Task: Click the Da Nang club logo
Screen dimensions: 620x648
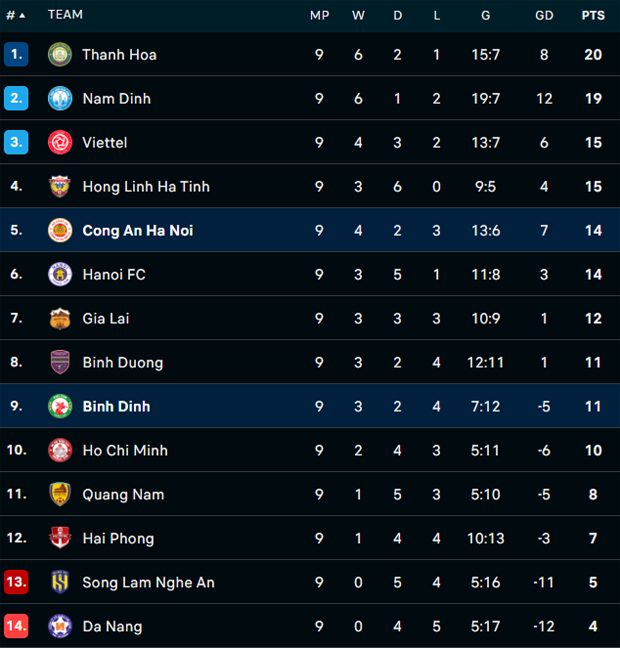Action: [60, 627]
